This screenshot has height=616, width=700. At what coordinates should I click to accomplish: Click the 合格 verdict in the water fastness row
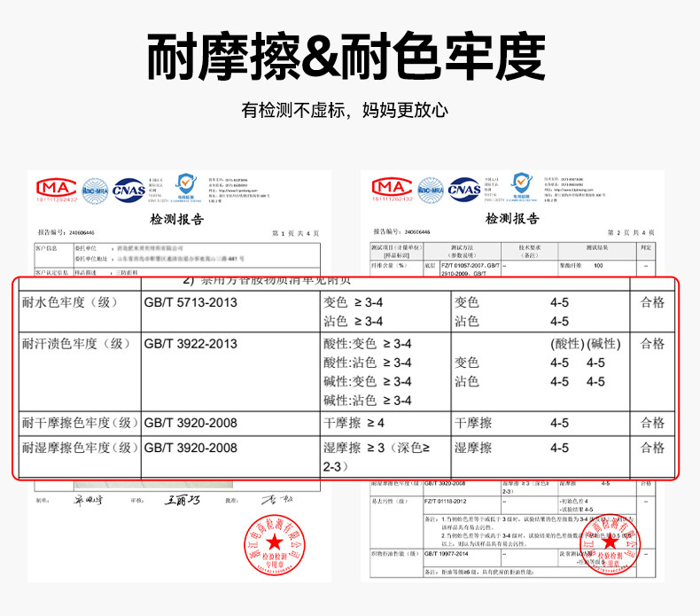(652, 302)
